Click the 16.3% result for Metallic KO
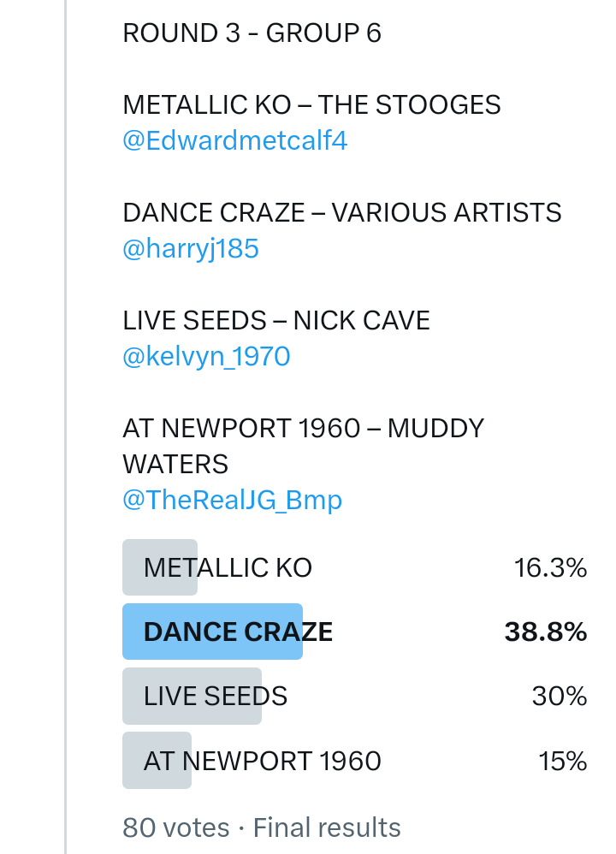The image size is (616, 854). (x=550, y=567)
